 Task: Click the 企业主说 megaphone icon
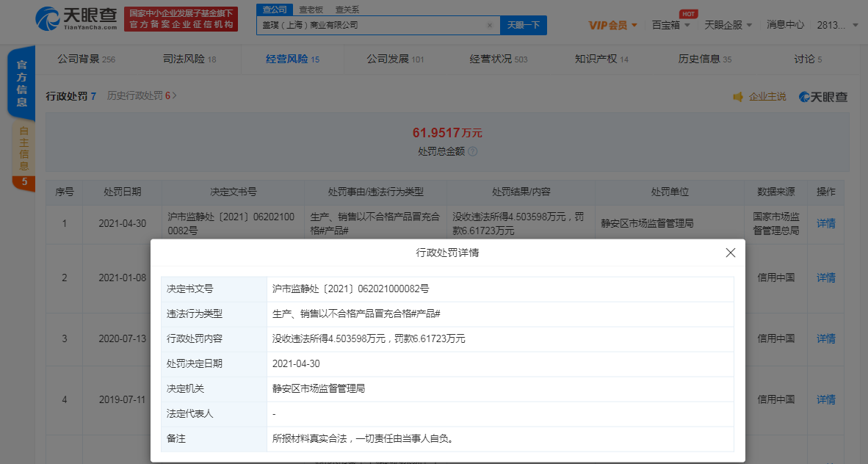pos(738,97)
